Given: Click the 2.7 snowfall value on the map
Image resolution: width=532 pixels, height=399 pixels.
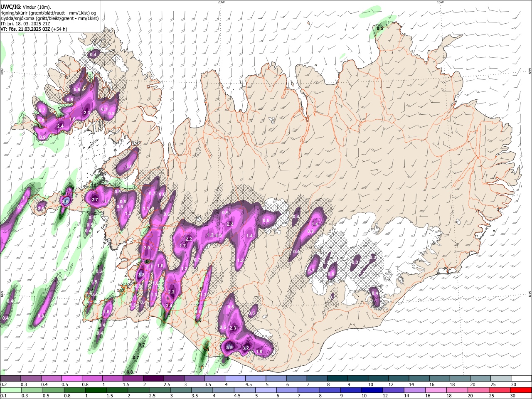Looking at the screenshot, I should click(94, 200).
